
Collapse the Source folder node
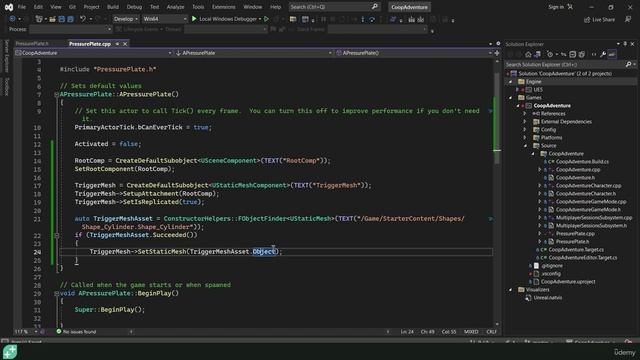525,146
